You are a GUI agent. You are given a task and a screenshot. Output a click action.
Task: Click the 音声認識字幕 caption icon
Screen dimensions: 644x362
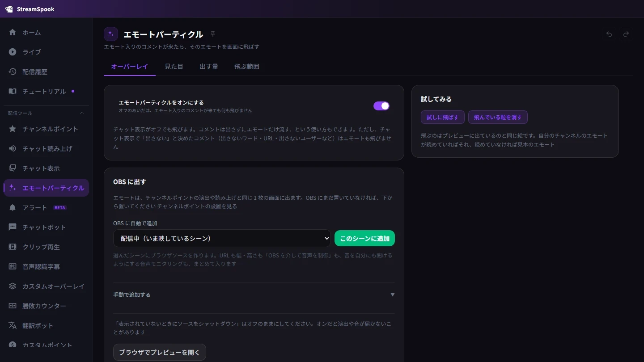13,266
